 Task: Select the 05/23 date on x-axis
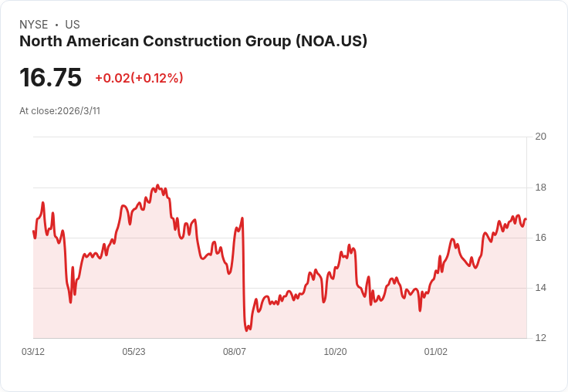(134, 351)
